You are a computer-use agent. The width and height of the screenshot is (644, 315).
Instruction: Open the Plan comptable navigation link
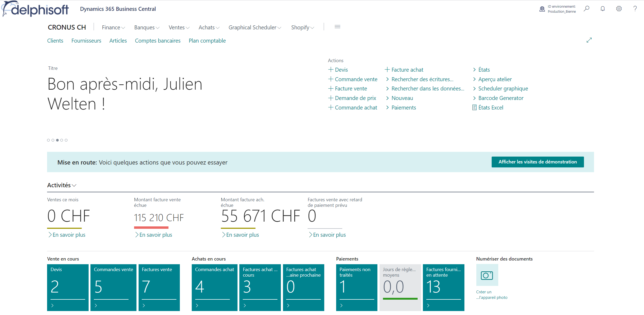[x=207, y=41]
